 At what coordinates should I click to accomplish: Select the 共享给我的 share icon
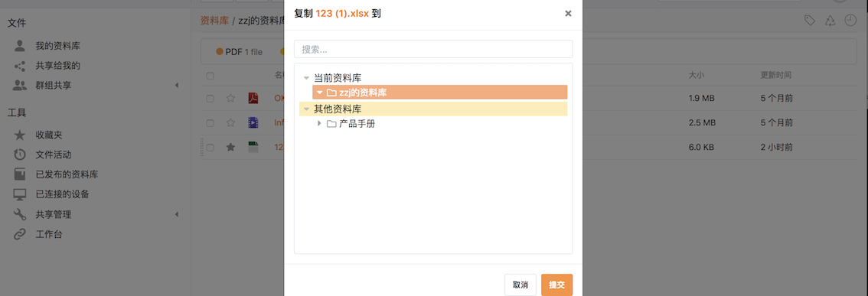click(20, 66)
